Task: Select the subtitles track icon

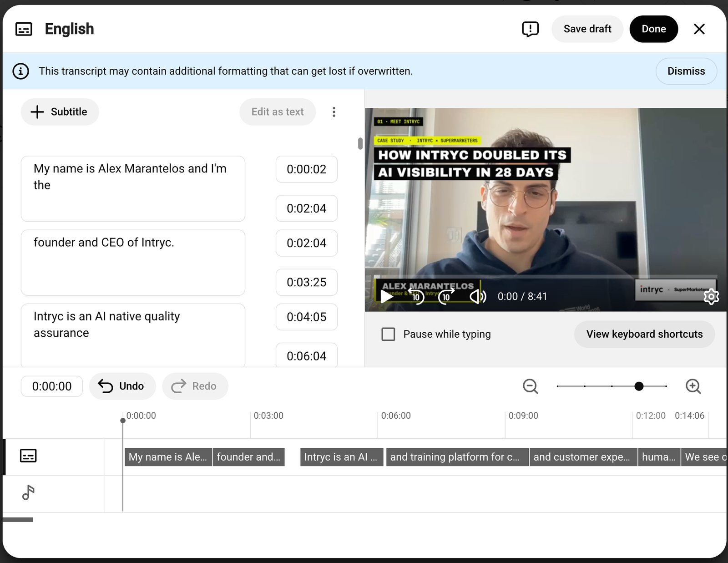Action: point(28,456)
